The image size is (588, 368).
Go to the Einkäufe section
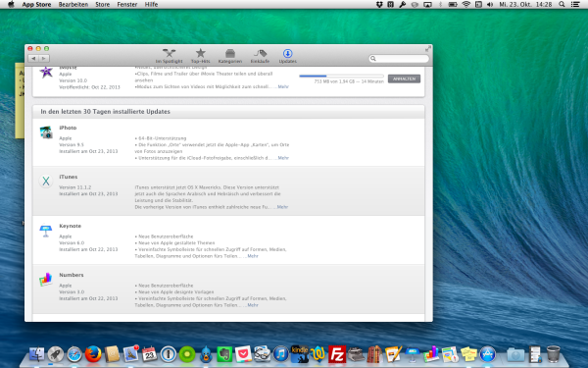260,56
